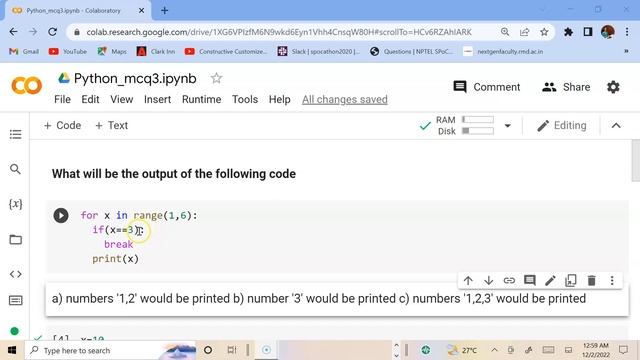This screenshot has width=640, height=360.
Task: Open more cell actions menu
Action: tap(612, 280)
